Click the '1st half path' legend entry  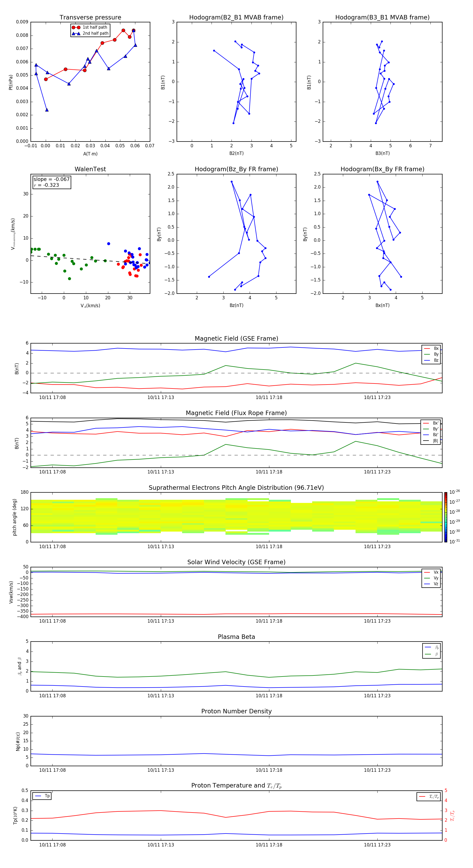click(x=90, y=27)
